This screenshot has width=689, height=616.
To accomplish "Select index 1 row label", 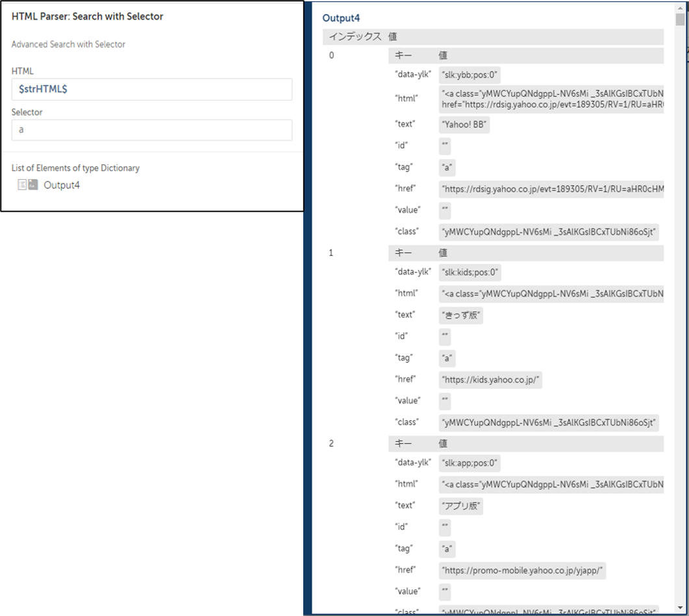I will (331, 253).
